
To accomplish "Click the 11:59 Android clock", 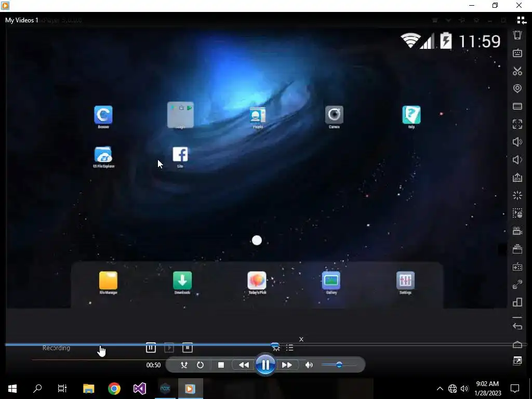I will (480, 42).
